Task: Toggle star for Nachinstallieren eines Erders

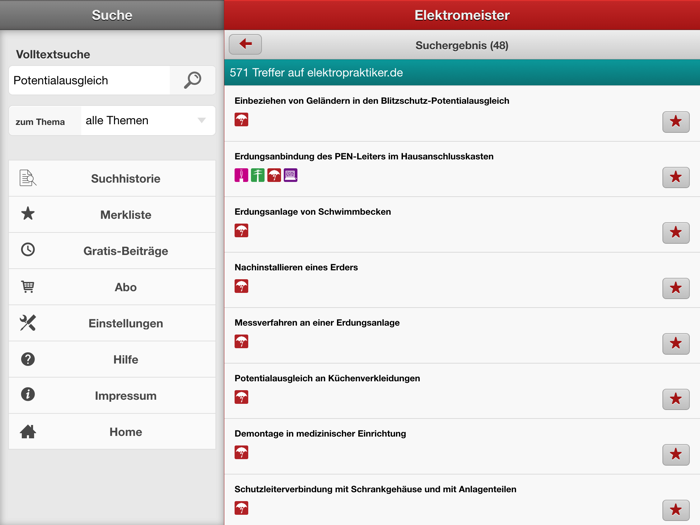Action: point(676,288)
